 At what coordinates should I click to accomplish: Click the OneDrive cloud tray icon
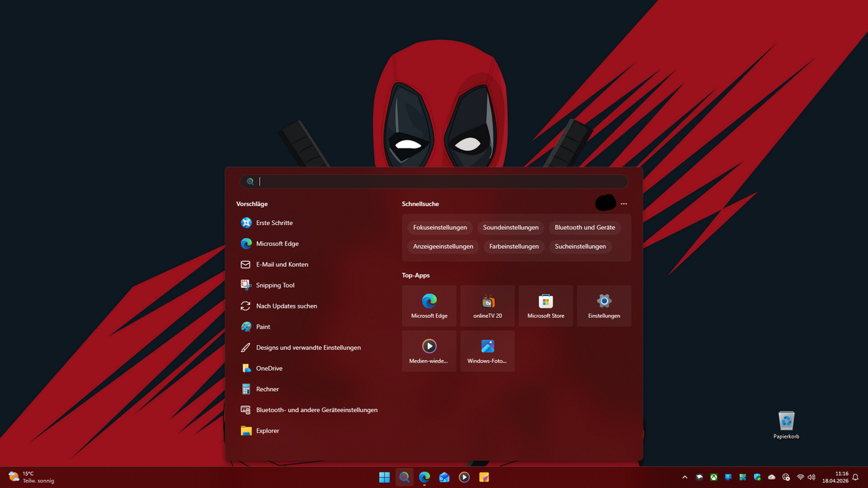pos(772,477)
